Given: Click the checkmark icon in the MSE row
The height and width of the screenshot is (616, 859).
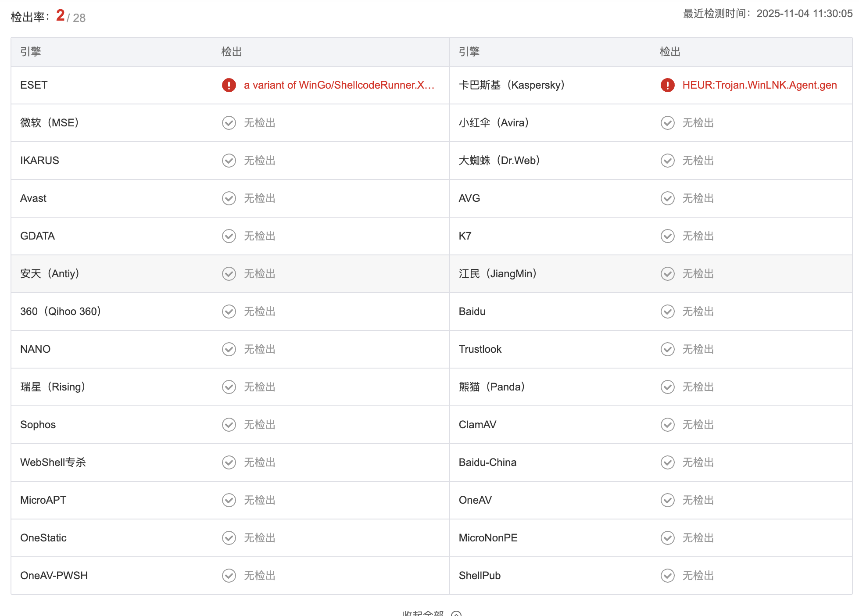Looking at the screenshot, I should 229,123.
